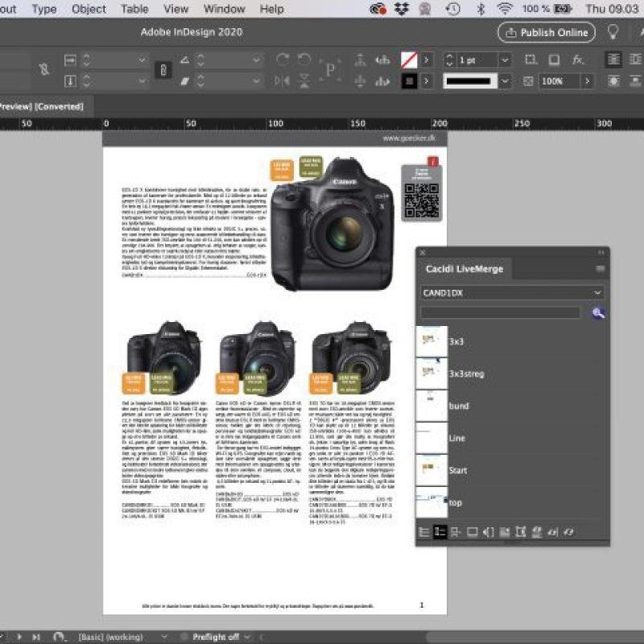Open the View menu
644x644 pixels.
175,9
